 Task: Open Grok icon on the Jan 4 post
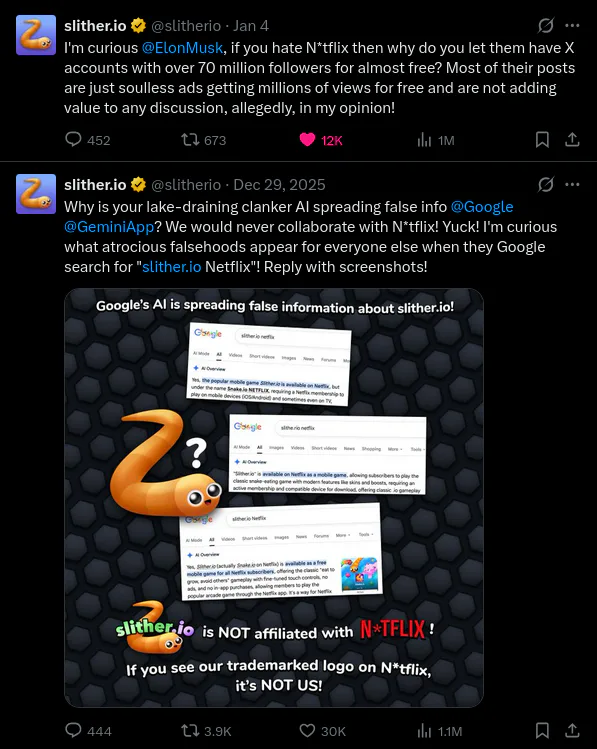pos(545,25)
